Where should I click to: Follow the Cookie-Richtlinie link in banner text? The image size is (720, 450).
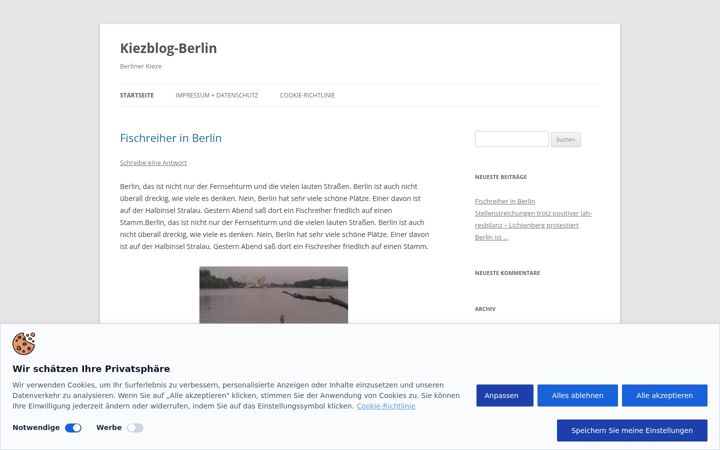tap(386, 406)
